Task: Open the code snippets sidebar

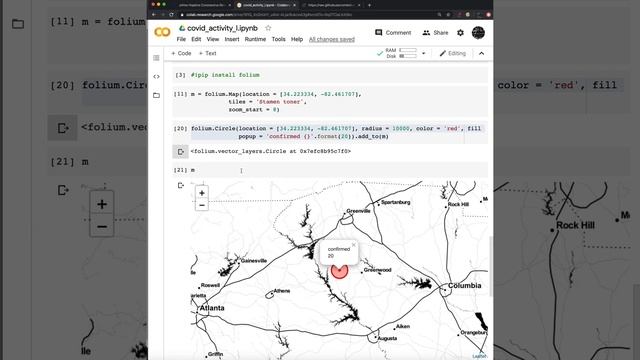Action: 156,77
